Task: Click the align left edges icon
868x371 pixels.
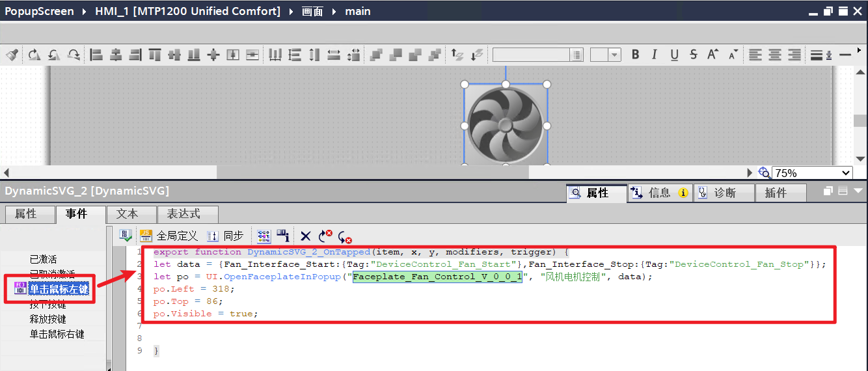Action: (x=96, y=55)
